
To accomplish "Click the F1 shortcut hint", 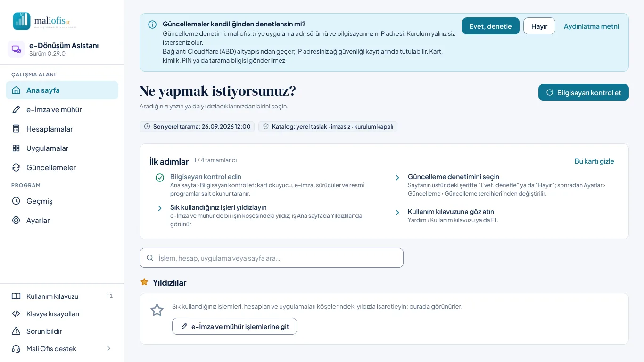I will tap(109, 296).
